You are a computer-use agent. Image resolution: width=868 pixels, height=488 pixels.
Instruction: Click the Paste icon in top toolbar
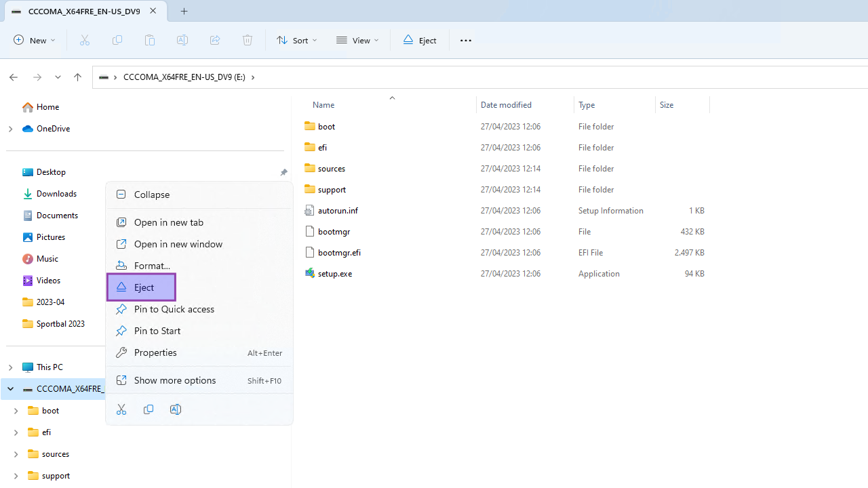[150, 40]
